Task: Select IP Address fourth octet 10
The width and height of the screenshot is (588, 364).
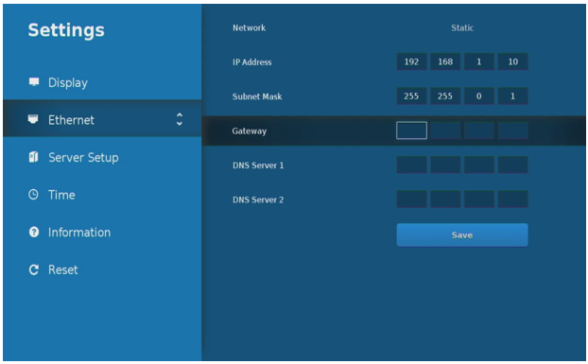Action: [x=512, y=61]
